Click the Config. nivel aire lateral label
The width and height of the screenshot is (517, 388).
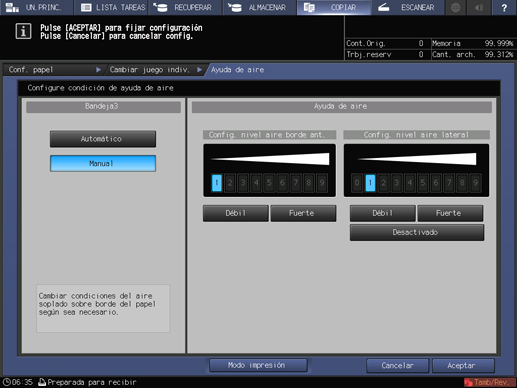point(416,135)
